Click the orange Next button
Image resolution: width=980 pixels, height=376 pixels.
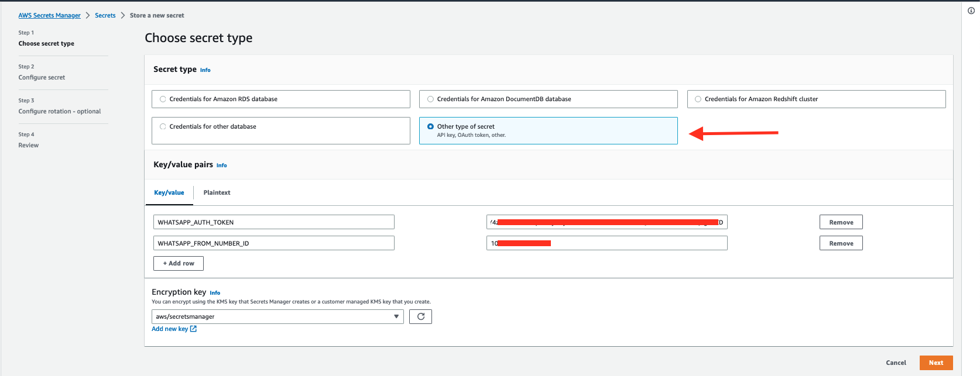click(936, 363)
